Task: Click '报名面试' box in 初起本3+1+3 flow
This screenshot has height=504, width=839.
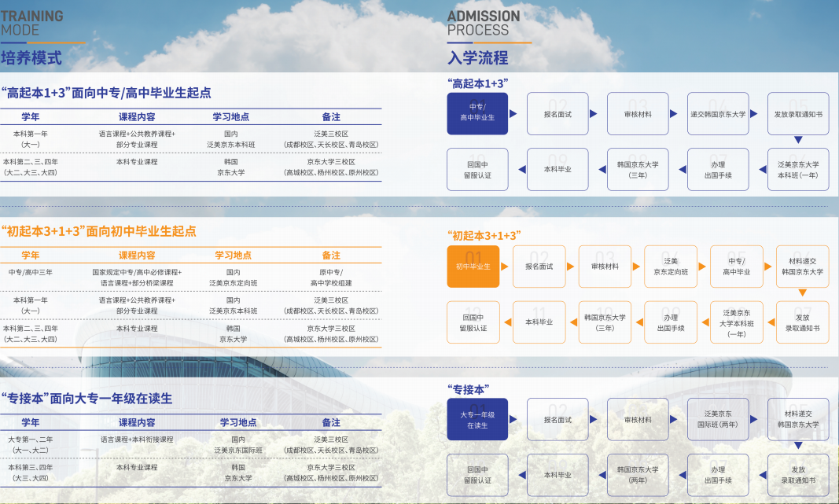Action: pos(539,267)
